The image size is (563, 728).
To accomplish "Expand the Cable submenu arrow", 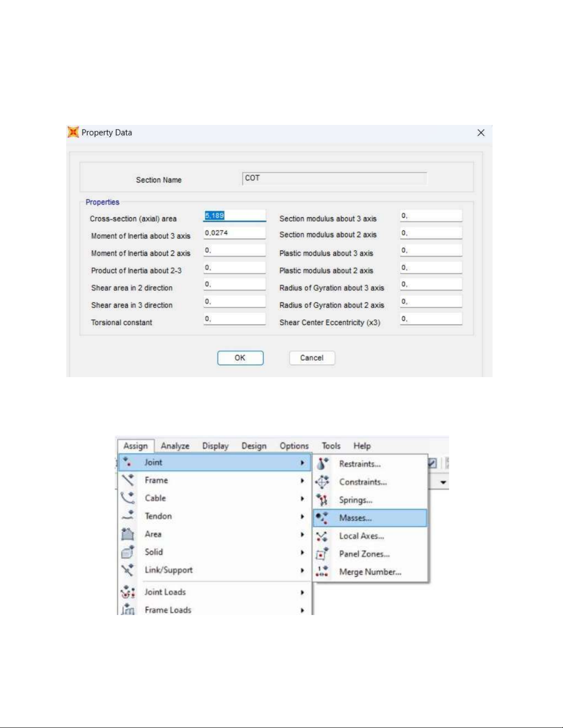I will point(302,498).
